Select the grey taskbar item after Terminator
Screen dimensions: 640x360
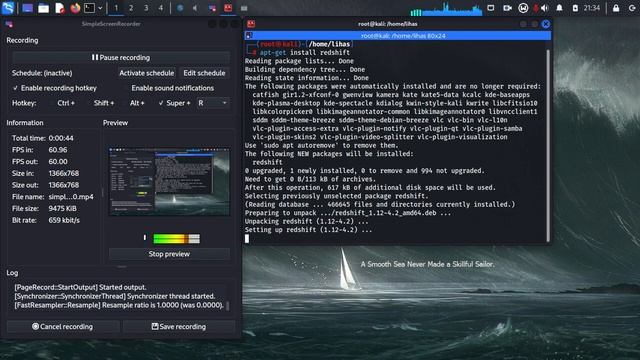pos(244,8)
